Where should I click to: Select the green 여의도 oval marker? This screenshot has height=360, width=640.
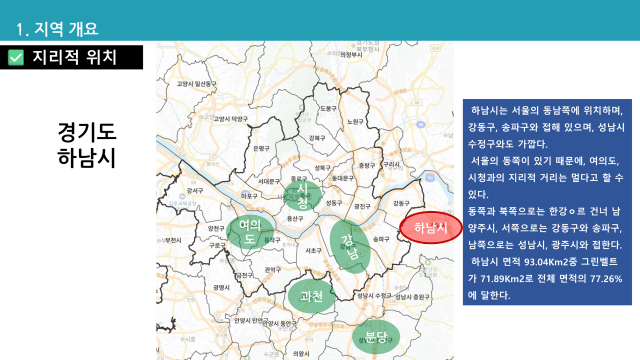(x=250, y=231)
